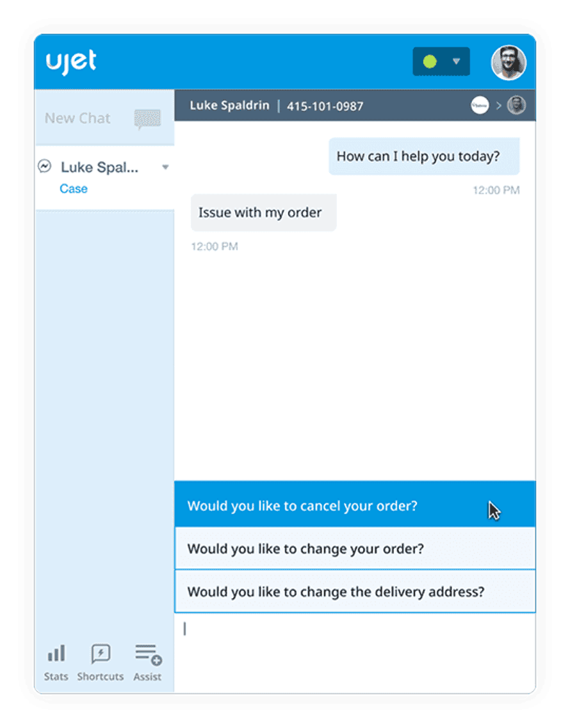Expand the Luke Spal... chat dropdown arrow
The width and height of the screenshot is (570, 728).
165,167
